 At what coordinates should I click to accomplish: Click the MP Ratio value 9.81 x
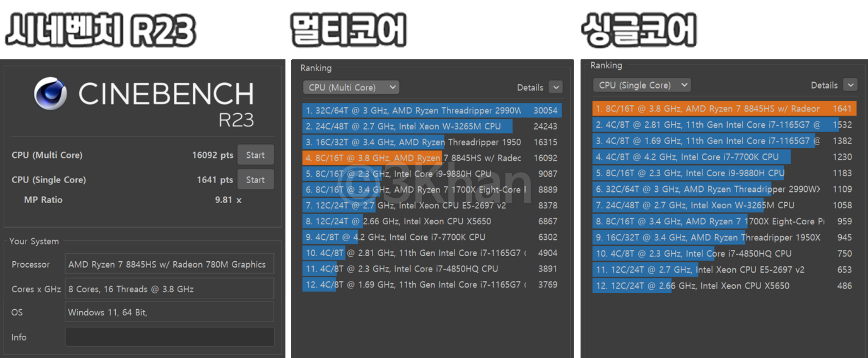tap(228, 200)
